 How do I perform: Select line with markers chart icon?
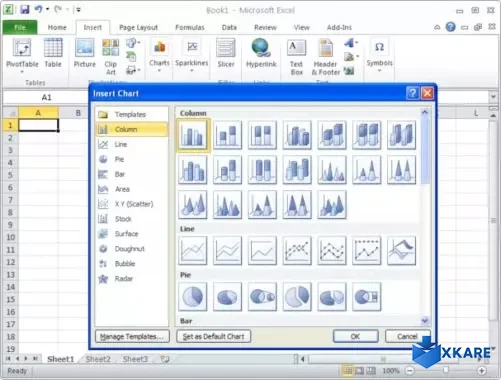[297, 251]
